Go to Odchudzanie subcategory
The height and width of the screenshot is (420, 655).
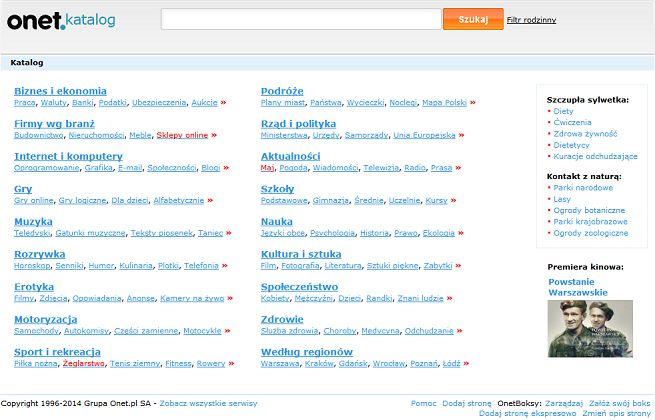click(429, 331)
